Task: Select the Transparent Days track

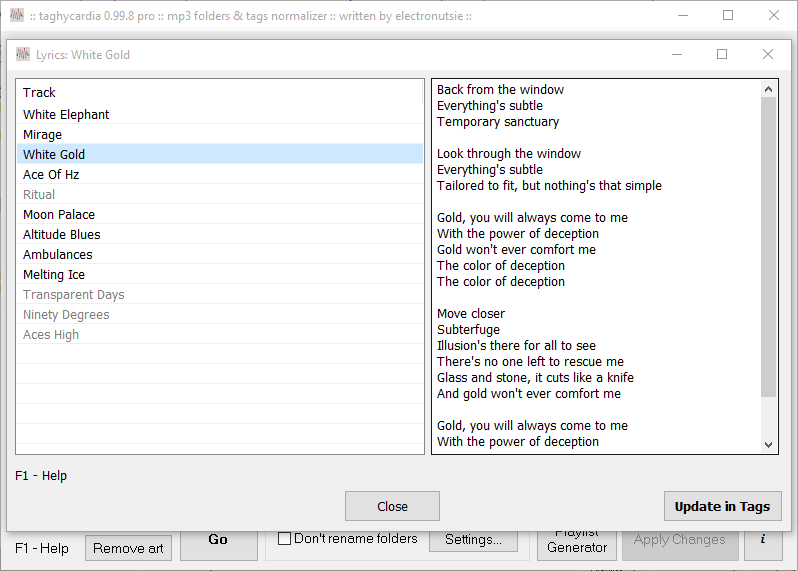Action: pos(220,295)
